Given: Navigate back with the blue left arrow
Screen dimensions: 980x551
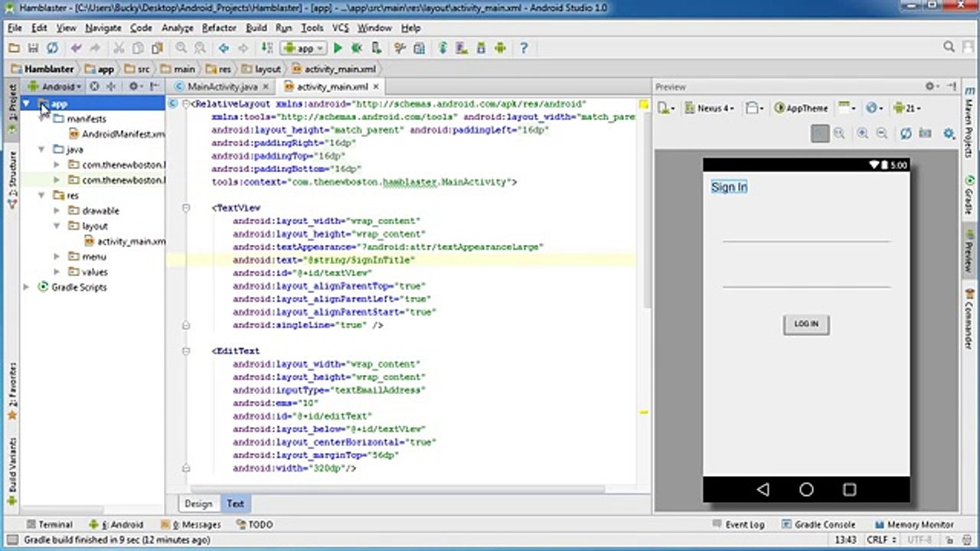Looking at the screenshot, I should coord(224,48).
